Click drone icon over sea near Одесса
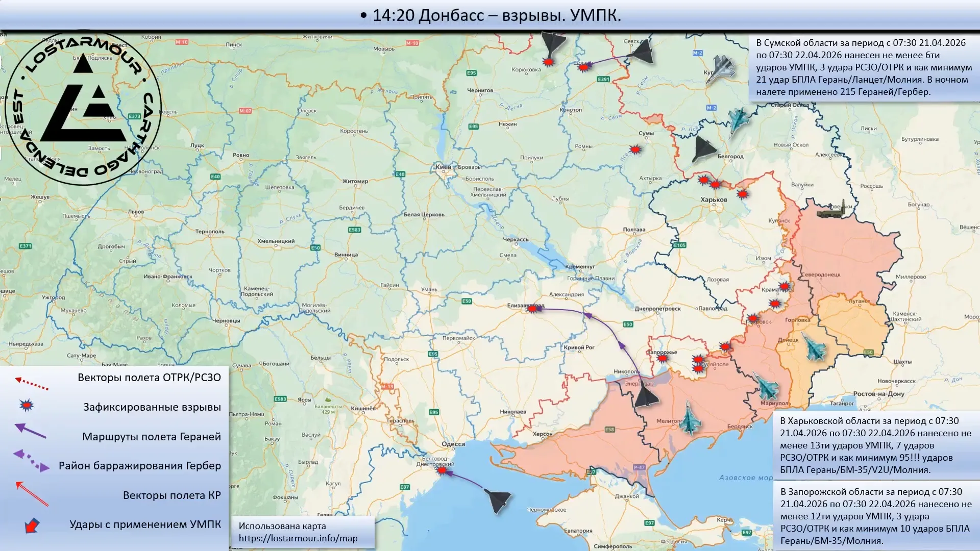Image resolution: width=980 pixels, height=551 pixels. click(498, 500)
